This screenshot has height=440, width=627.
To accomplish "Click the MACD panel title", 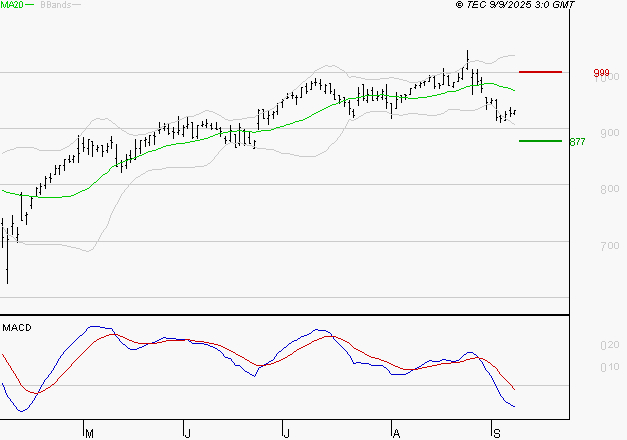I will (x=17, y=328).
